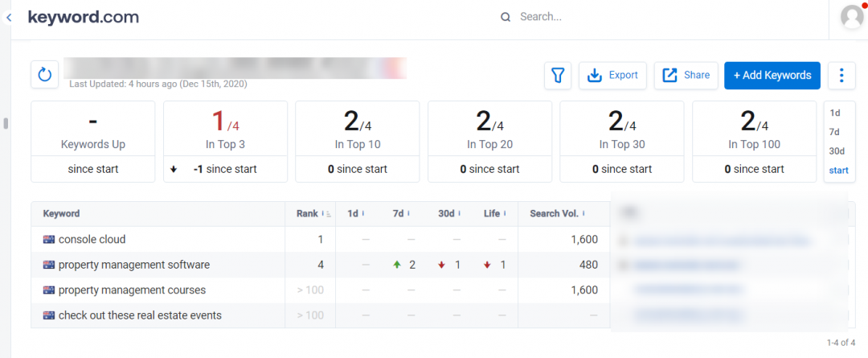868x358 pixels.
Task: Click the refresh rankings icon
Action: click(x=45, y=75)
